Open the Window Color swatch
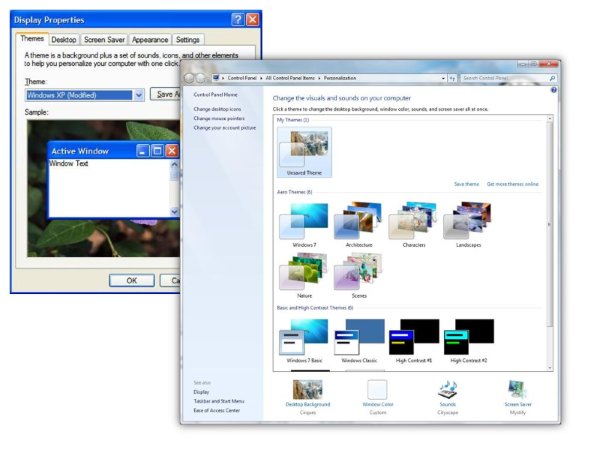Image resolution: width=600 pixels, height=450 pixels. (377, 391)
